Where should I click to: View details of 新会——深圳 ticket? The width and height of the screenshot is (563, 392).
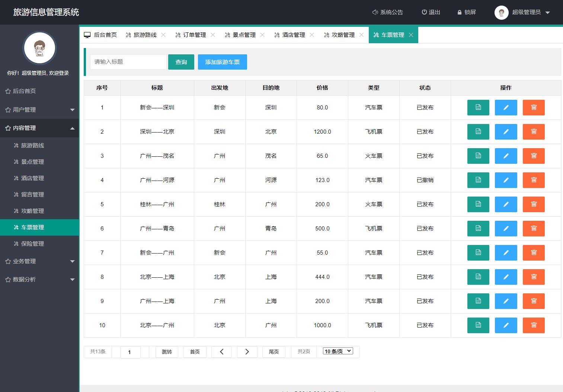coord(478,108)
